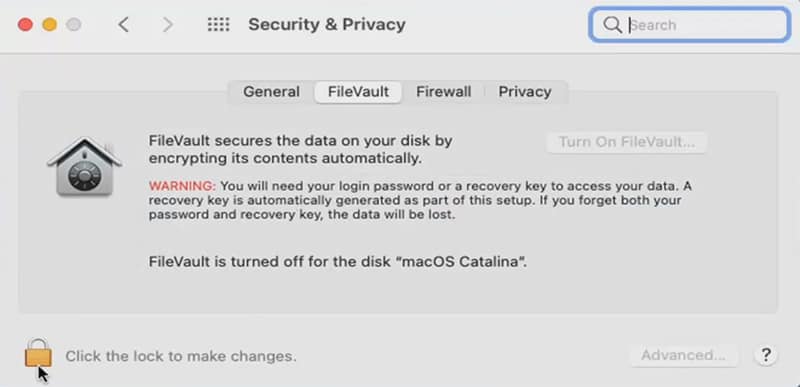
Task: Open help with the question mark button
Action: pyautogui.click(x=765, y=354)
